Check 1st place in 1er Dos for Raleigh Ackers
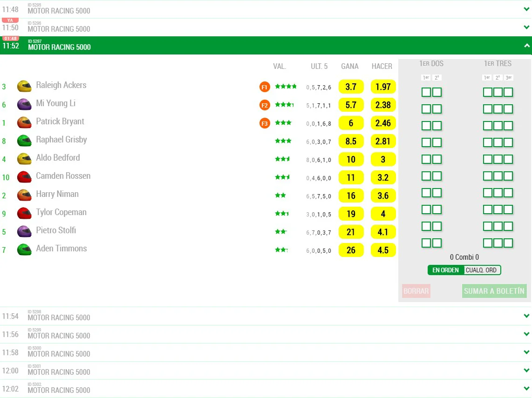 426,92
